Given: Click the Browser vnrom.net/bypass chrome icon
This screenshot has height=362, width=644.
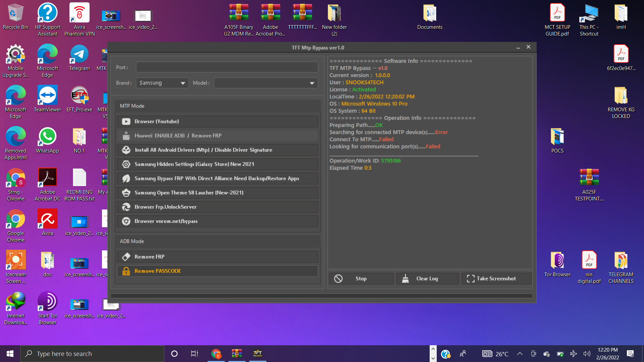Looking at the screenshot, I should click(x=126, y=221).
